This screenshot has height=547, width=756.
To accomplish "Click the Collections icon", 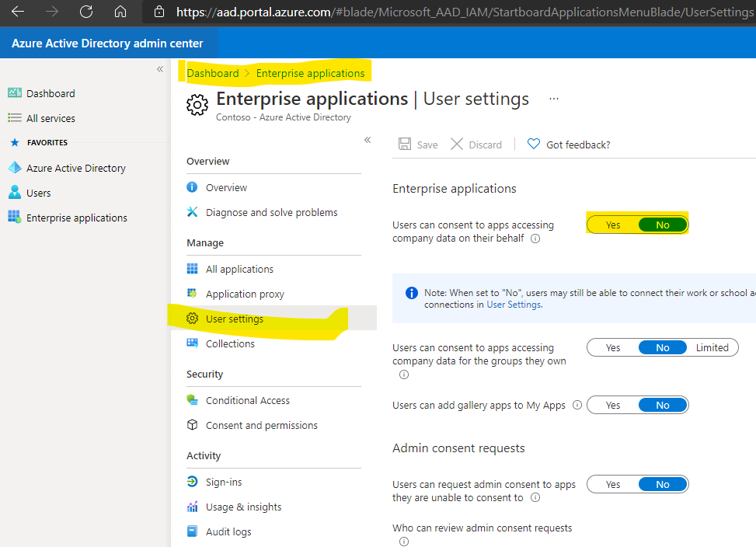I will click(192, 343).
